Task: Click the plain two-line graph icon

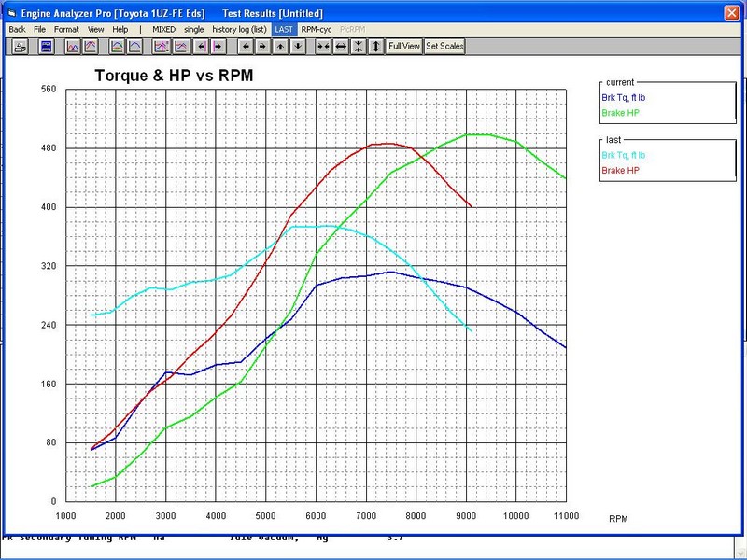Action: point(181,46)
